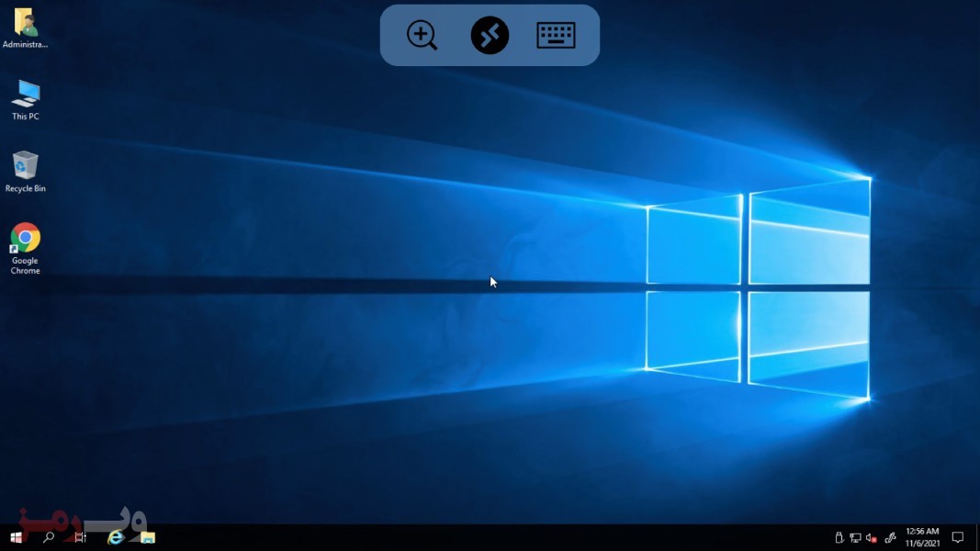Click the zoom magnifier in the remote toolbar
This screenshot has height=551, width=980.
tap(422, 35)
